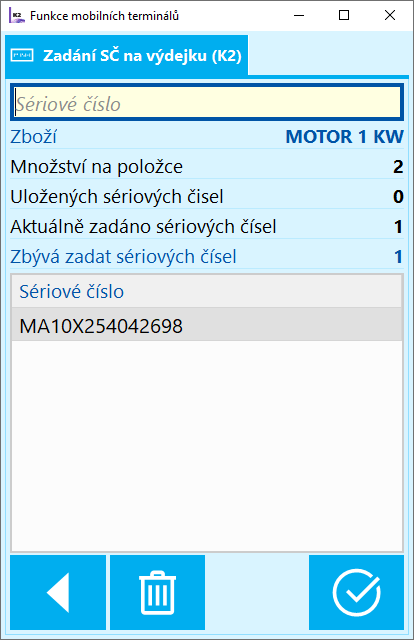This screenshot has height=640, width=414.
Task: Click the Zboží label
Action: (x=33, y=137)
